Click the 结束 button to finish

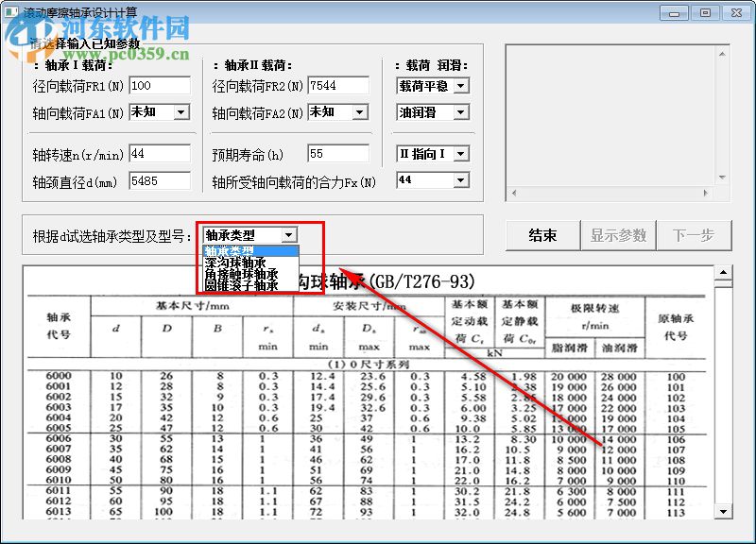[542, 235]
